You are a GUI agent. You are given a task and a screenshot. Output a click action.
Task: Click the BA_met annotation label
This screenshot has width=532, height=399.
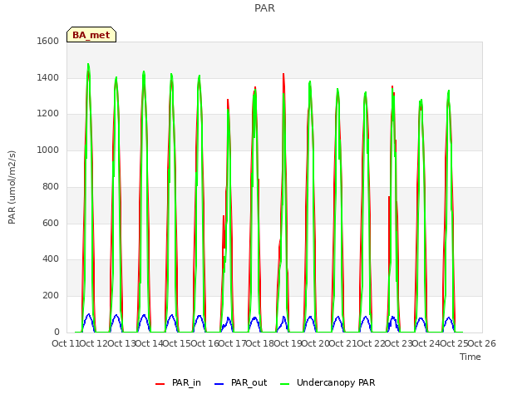point(91,35)
